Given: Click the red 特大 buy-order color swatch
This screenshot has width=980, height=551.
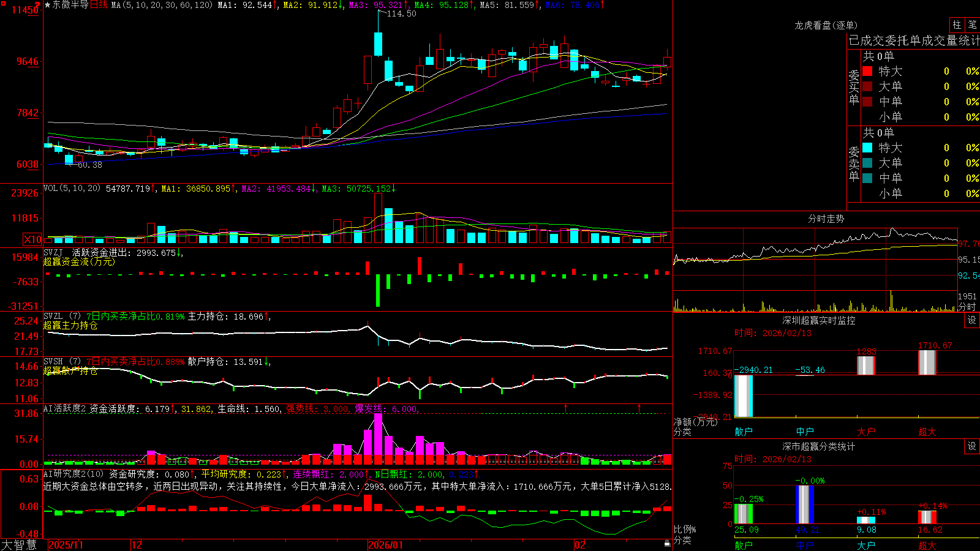Looking at the screenshot, I should tap(867, 71).
